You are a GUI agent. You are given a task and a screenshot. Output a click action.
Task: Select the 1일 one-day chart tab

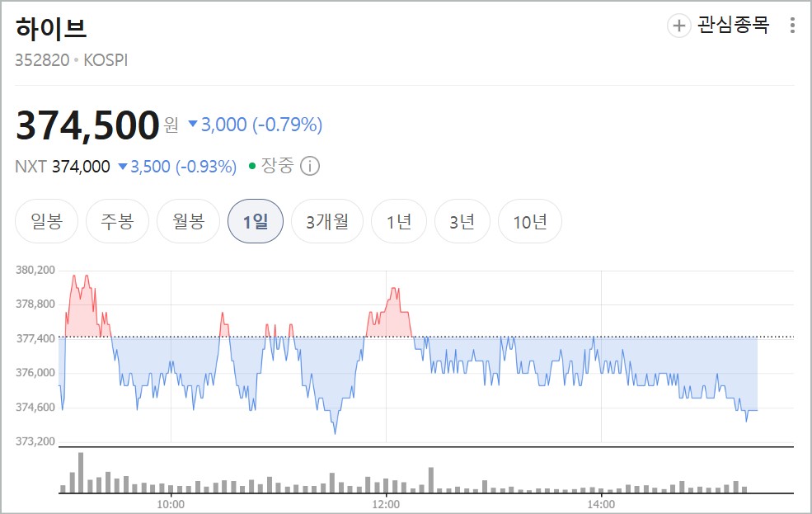[x=257, y=220]
